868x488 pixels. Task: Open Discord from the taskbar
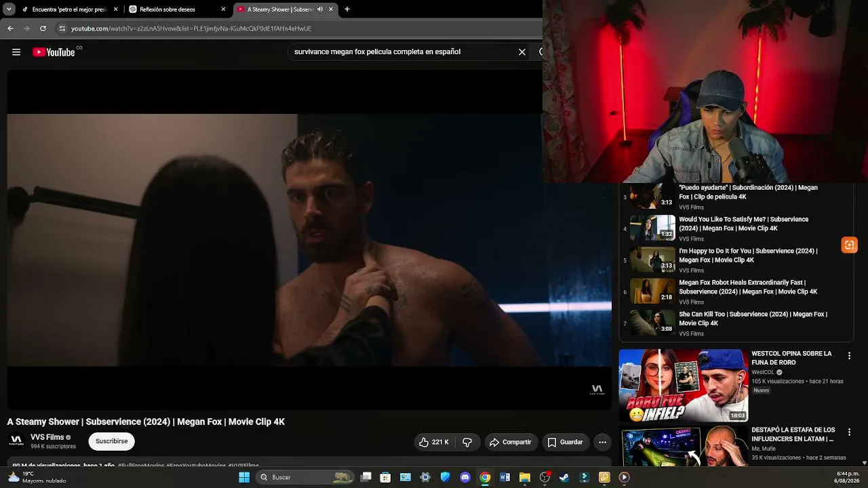[465, 477]
